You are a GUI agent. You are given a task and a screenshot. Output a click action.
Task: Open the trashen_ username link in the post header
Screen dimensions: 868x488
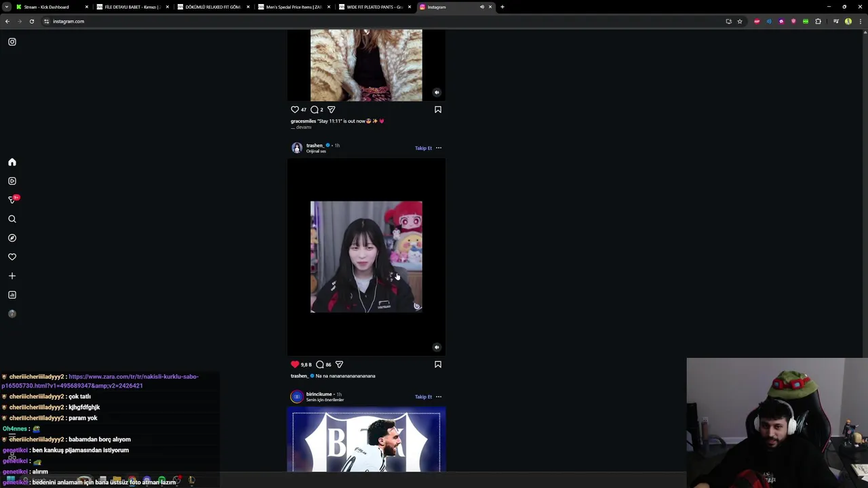[315, 145]
